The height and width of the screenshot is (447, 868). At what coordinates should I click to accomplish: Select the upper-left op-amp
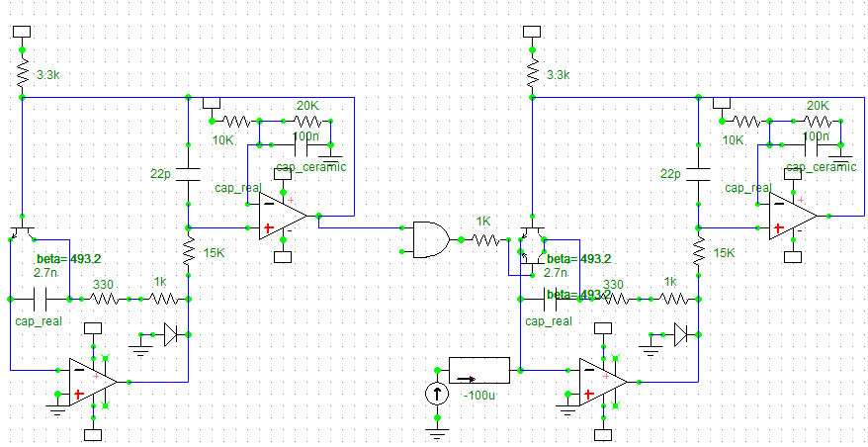pos(280,216)
